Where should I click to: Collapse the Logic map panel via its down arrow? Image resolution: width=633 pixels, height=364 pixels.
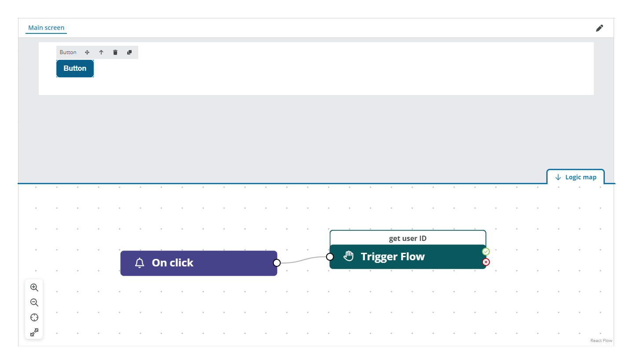[x=558, y=177]
